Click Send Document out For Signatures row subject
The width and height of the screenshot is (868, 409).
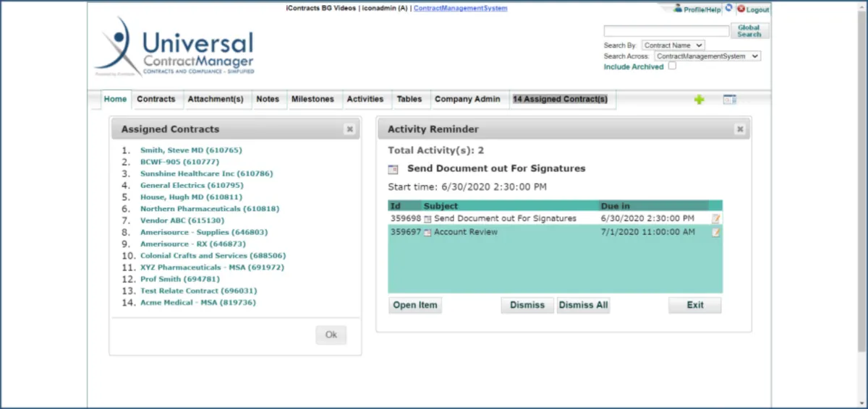pos(505,218)
